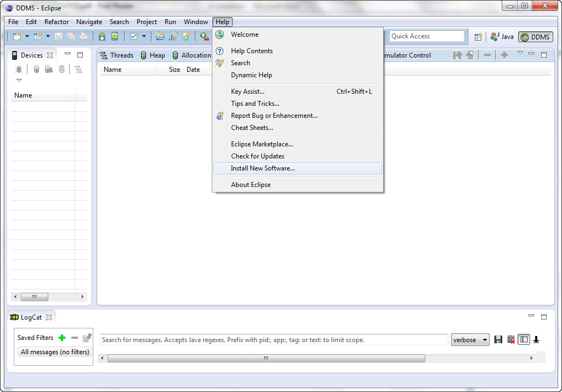Click the Quick Access search field

[426, 36]
